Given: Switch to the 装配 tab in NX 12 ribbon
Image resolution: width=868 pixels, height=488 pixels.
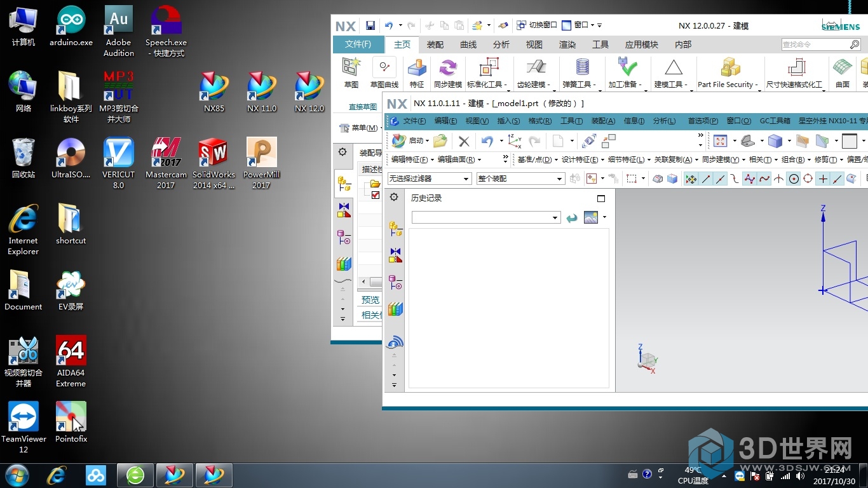Looking at the screenshot, I should (435, 44).
